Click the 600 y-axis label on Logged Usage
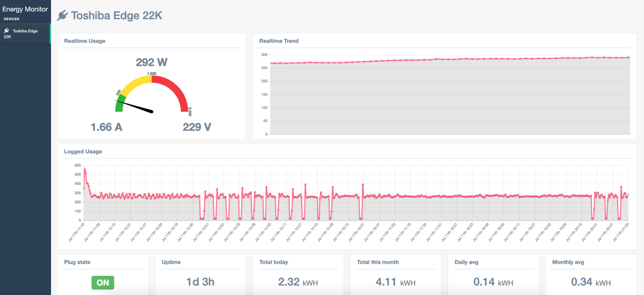Image resolution: width=644 pixels, height=295 pixels. [78, 165]
